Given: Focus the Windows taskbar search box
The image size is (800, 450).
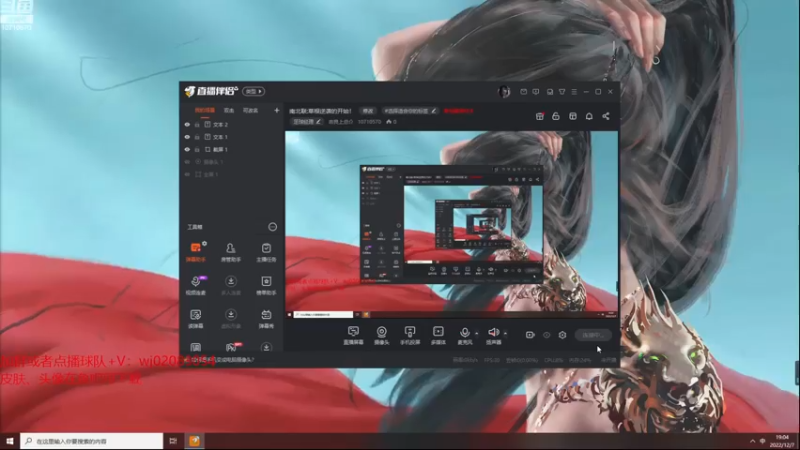Looking at the screenshot, I should point(92,441).
